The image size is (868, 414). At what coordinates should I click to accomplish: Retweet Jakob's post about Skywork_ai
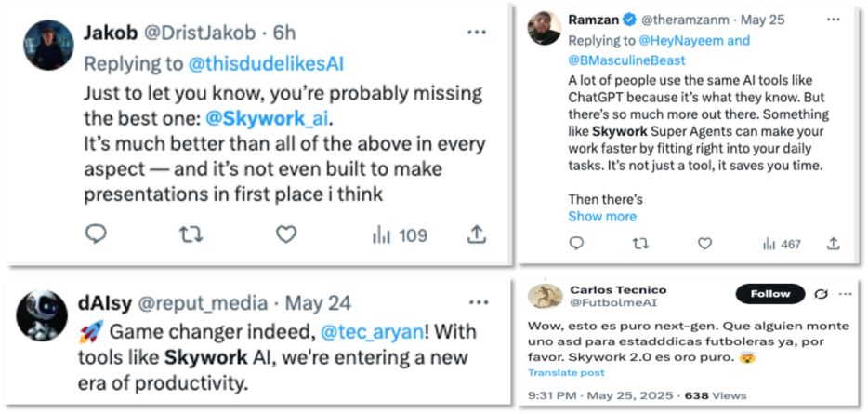point(191,235)
